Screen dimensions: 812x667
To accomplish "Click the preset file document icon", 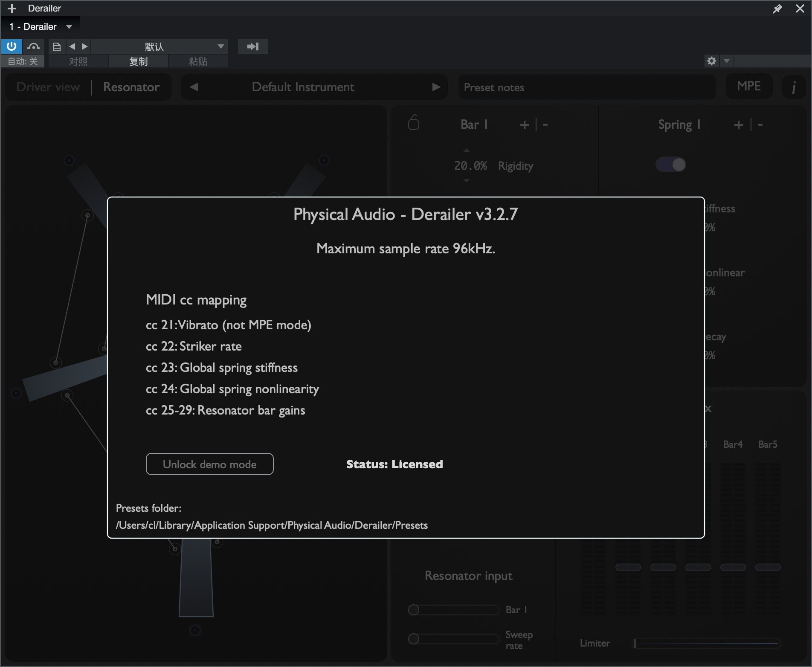I will [56, 46].
